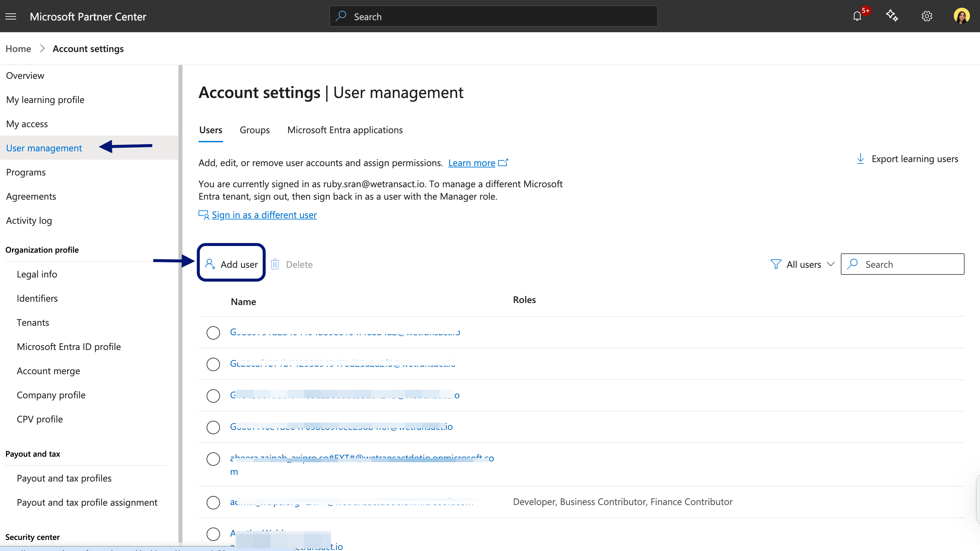Click the Export learning users download icon
Screen dimensions: 980x551
pyautogui.click(x=860, y=159)
